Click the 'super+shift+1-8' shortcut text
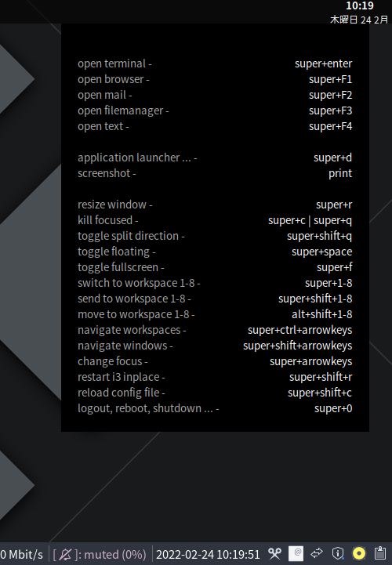The image size is (392, 565). tap(315, 299)
